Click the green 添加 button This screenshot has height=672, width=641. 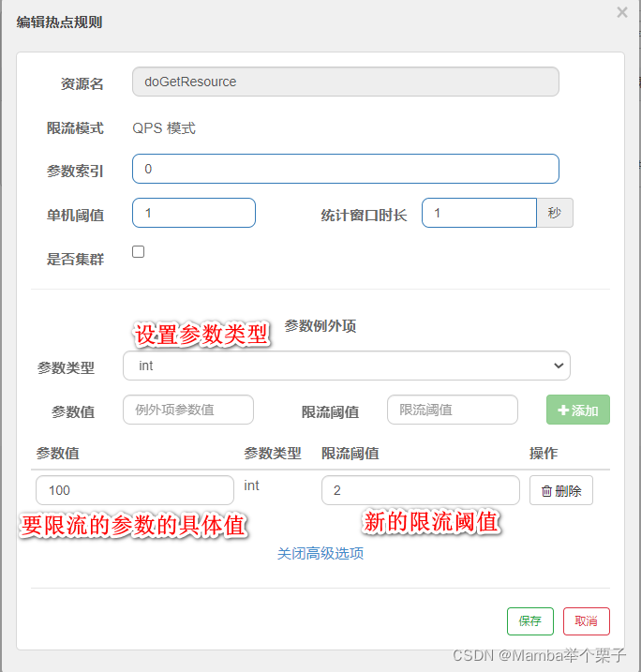pos(577,410)
